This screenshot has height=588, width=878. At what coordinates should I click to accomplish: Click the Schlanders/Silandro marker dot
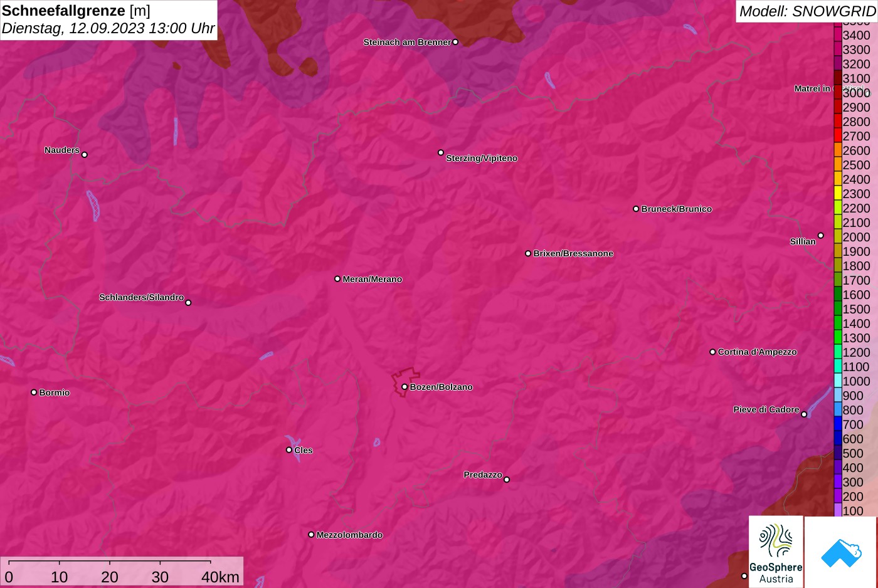[188, 303]
